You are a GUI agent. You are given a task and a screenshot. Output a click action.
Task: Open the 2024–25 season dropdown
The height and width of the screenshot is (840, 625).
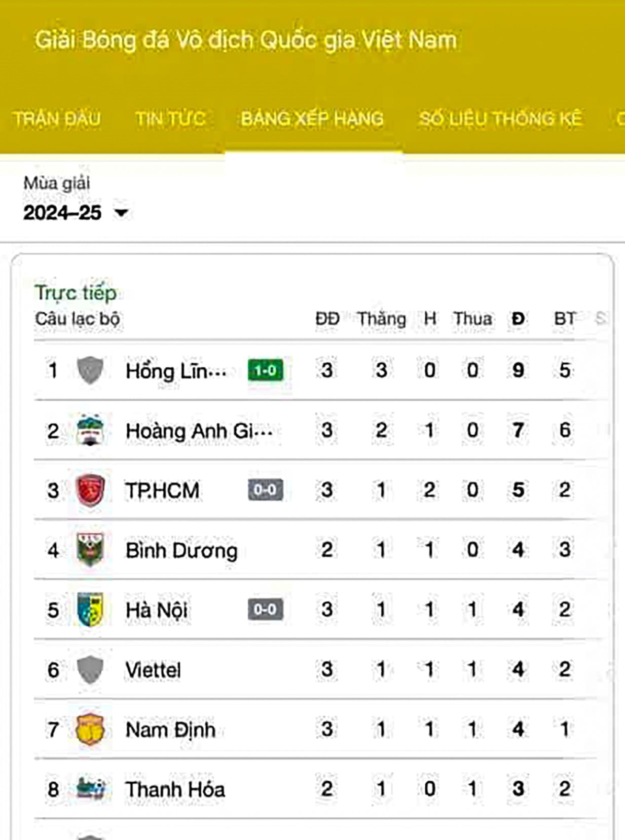tap(76, 212)
